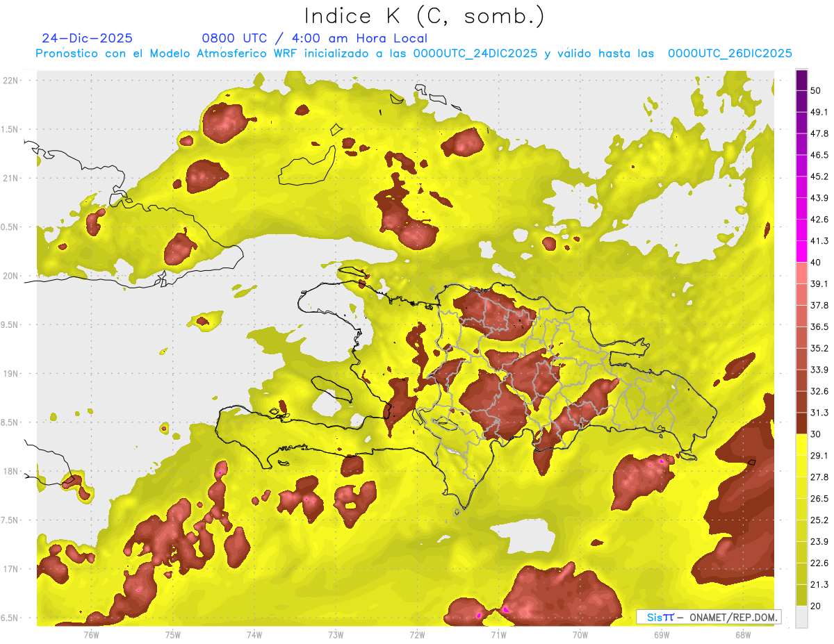834x644 pixels.
Task: Click the latitude axis label '20N'
Action: click(x=11, y=276)
